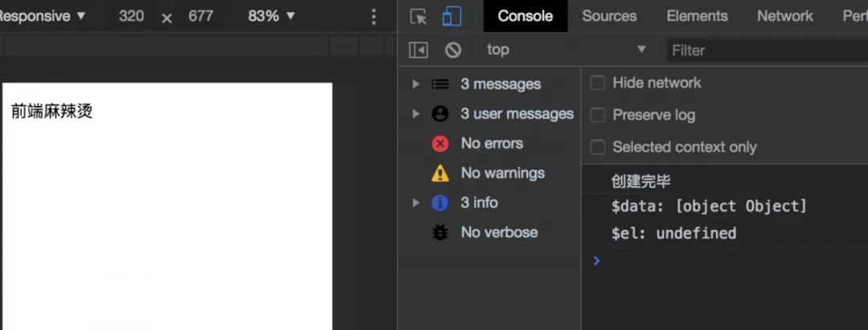Toggle the device toolbar icon
Viewport: 868px width, 330px height.
[452, 16]
